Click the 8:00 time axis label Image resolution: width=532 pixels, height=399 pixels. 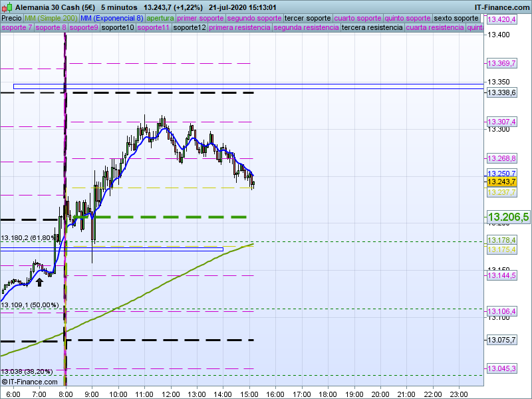[66, 394]
